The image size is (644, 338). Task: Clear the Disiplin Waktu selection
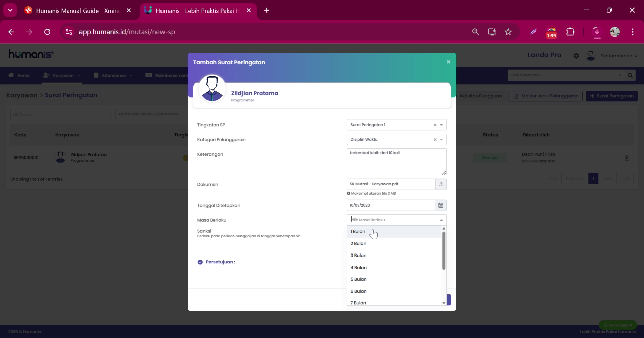click(x=435, y=140)
